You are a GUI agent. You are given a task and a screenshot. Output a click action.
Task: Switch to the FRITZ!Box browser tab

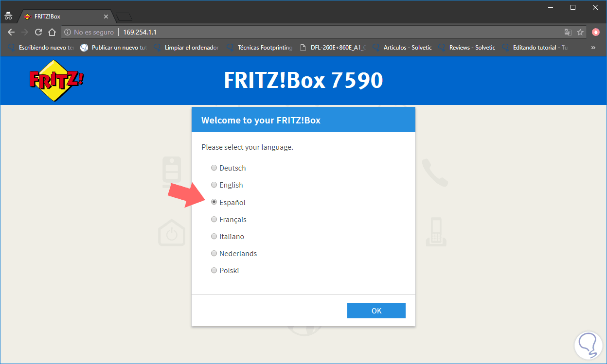[x=66, y=17]
